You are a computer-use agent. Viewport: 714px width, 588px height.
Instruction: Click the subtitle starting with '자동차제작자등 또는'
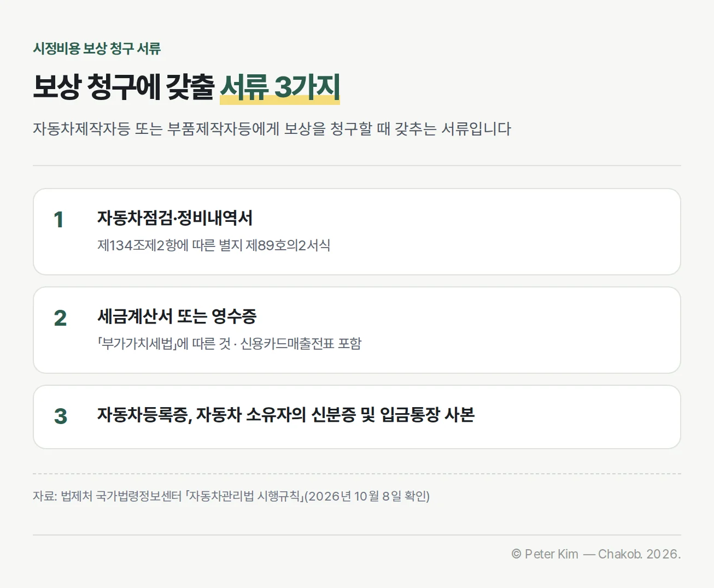tap(272, 129)
